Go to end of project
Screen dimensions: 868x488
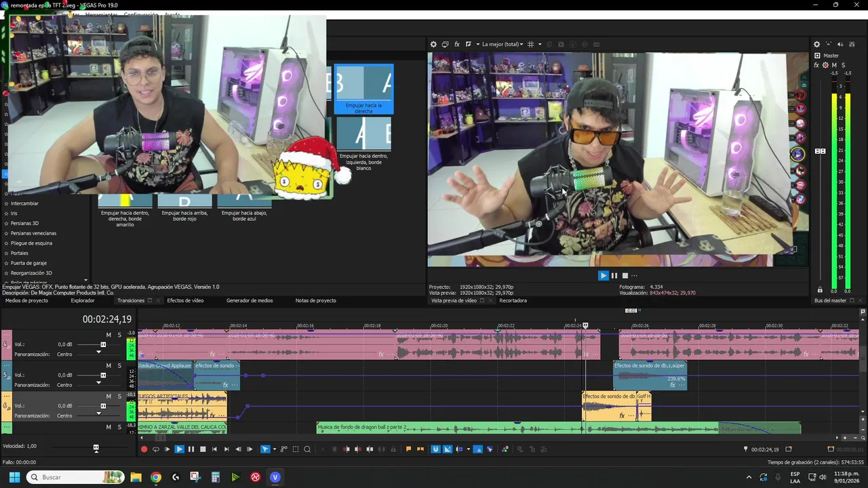coord(226,449)
